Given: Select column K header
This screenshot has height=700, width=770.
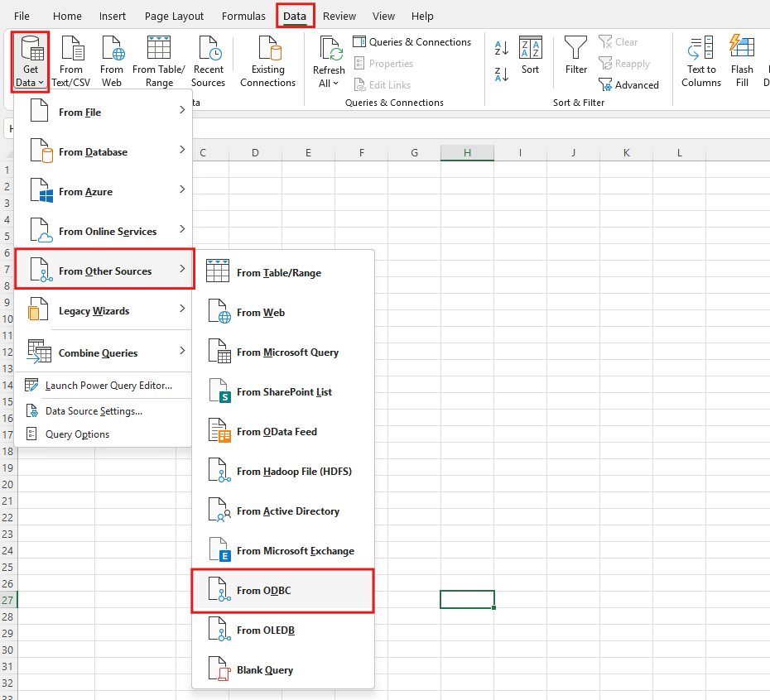Looking at the screenshot, I should point(626,153).
